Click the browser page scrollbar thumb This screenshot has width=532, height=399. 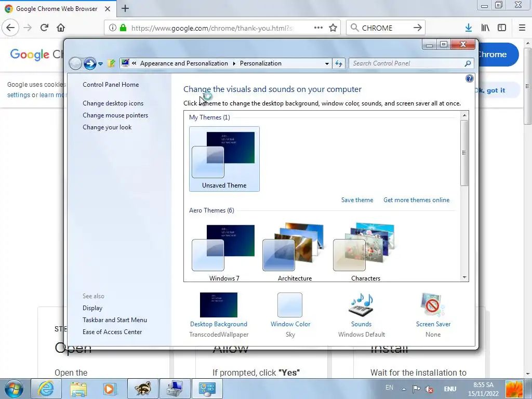528,86
